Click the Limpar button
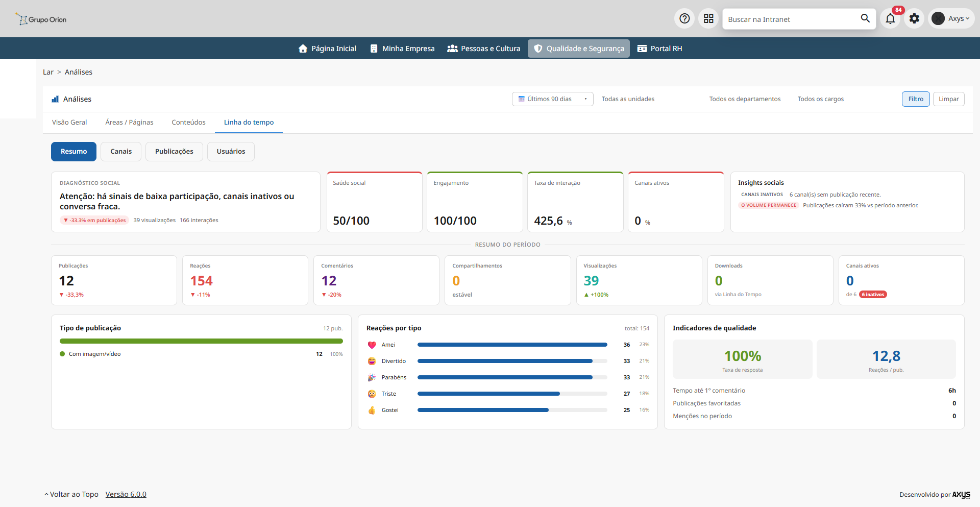980x507 pixels. point(948,99)
